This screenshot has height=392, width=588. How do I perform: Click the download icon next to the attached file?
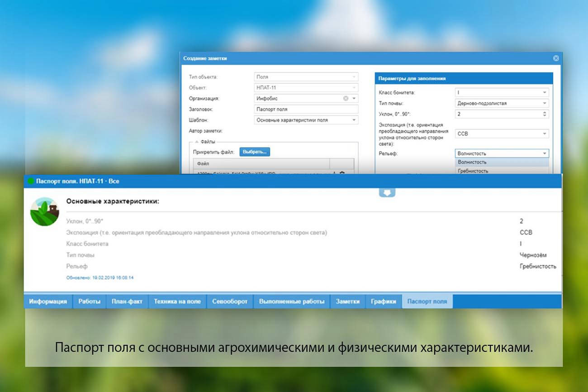[x=334, y=172]
